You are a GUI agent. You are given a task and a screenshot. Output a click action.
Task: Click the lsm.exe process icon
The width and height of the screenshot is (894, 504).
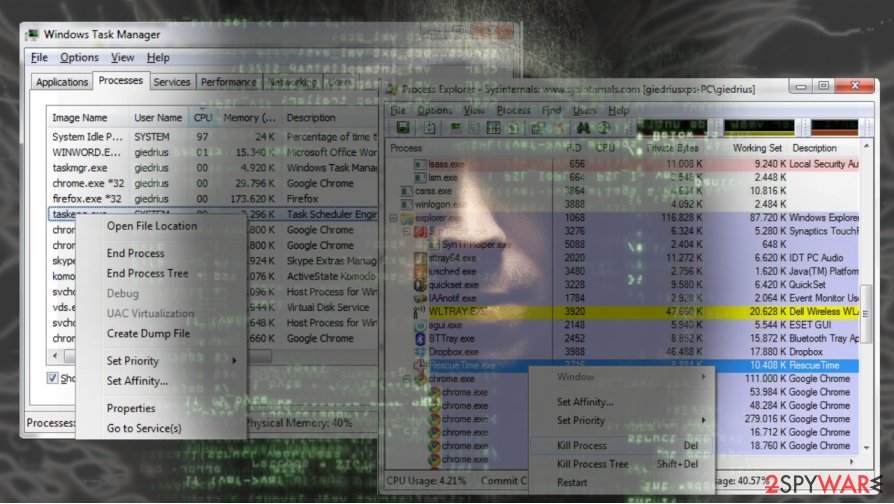(x=420, y=178)
